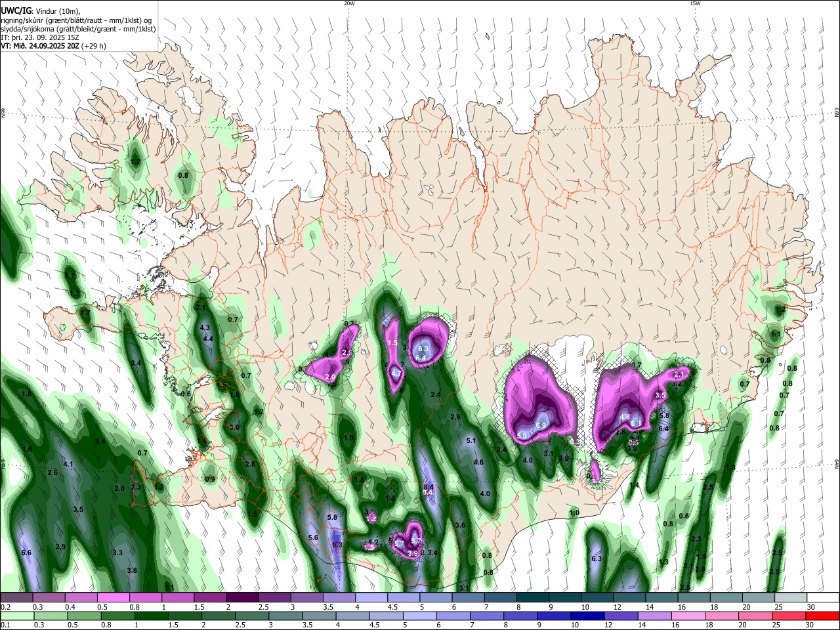Click the 5.6 precipitation value
The height and width of the screenshot is (630, 840).
coord(313,537)
